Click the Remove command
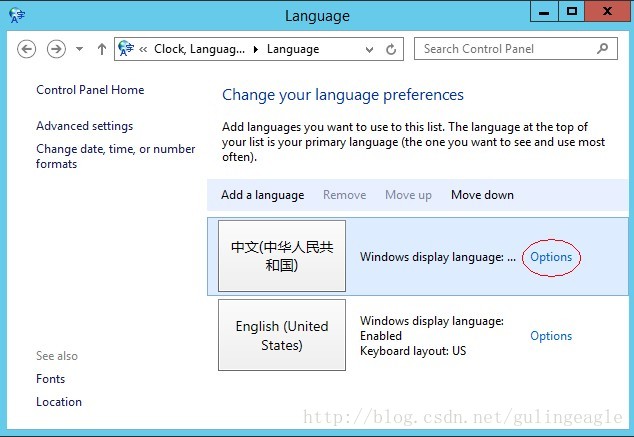634x437 pixels. click(x=344, y=195)
